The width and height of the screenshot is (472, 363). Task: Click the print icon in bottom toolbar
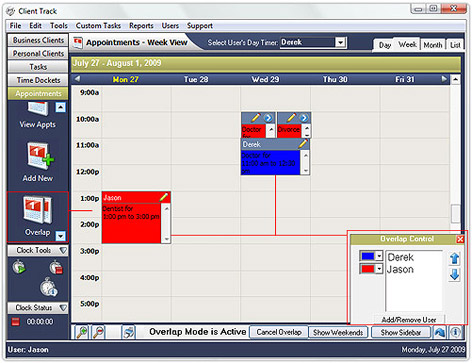tap(129, 332)
